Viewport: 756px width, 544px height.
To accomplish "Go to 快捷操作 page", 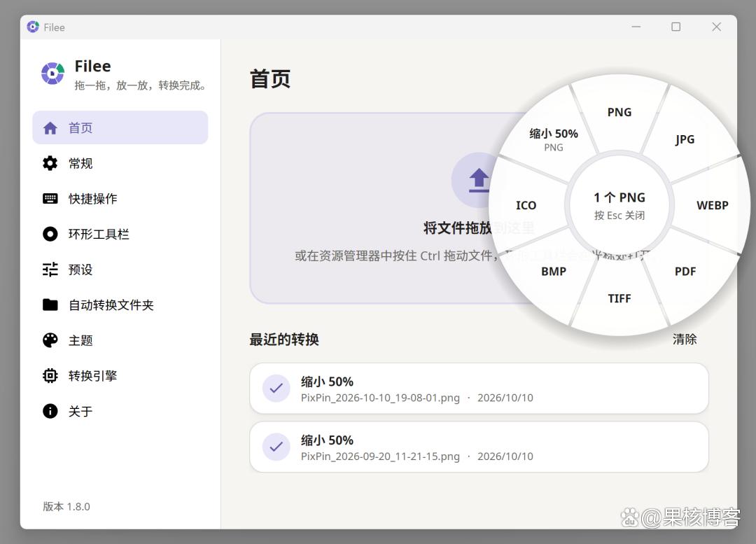I will pyautogui.click(x=120, y=198).
